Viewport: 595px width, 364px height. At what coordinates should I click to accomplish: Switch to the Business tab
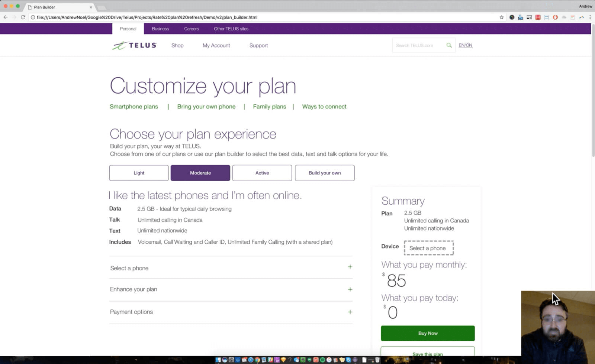[160, 29]
